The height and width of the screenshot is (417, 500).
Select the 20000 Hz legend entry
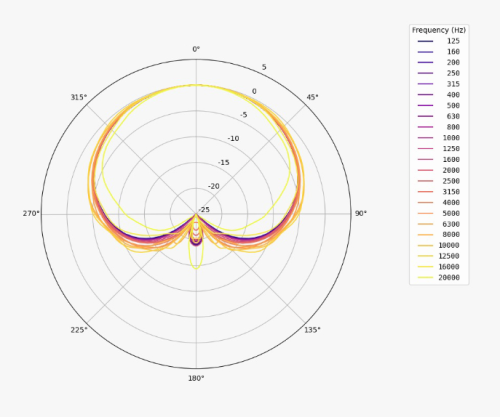pos(439,277)
